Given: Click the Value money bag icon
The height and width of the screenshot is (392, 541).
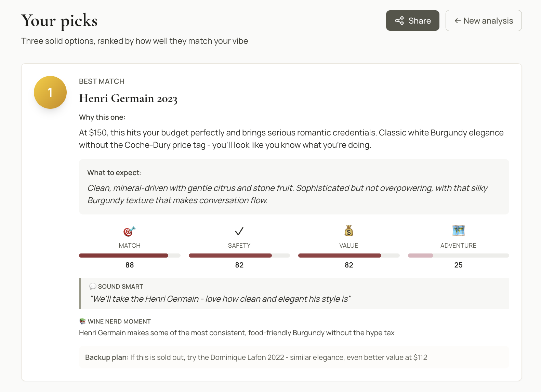Looking at the screenshot, I should coord(348,231).
